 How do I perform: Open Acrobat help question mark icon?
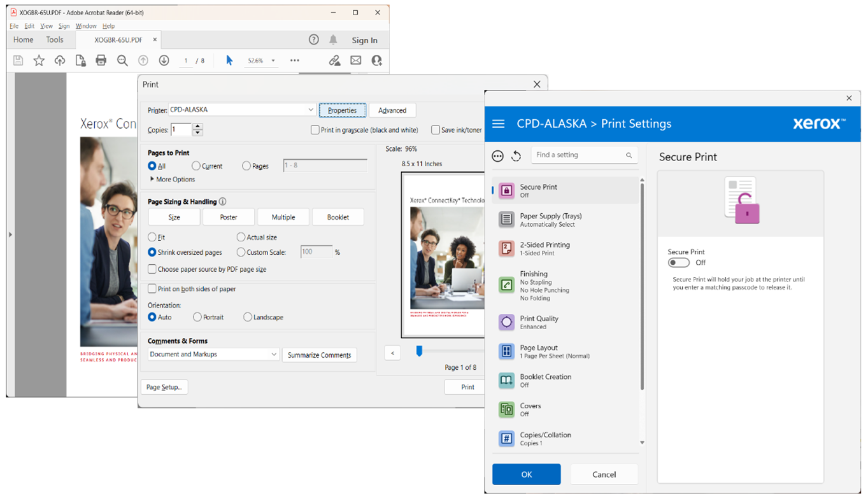[x=314, y=39]
